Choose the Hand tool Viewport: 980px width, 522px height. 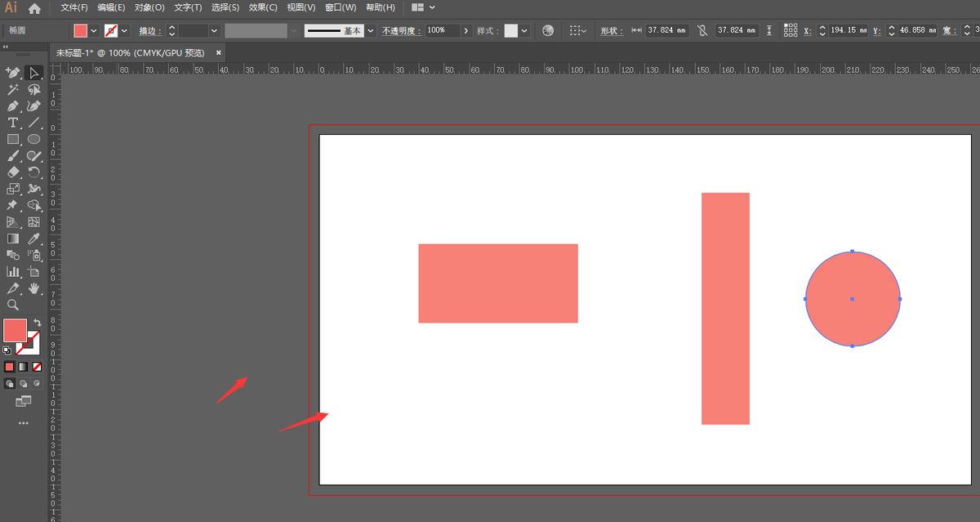(x=34, y=288)
